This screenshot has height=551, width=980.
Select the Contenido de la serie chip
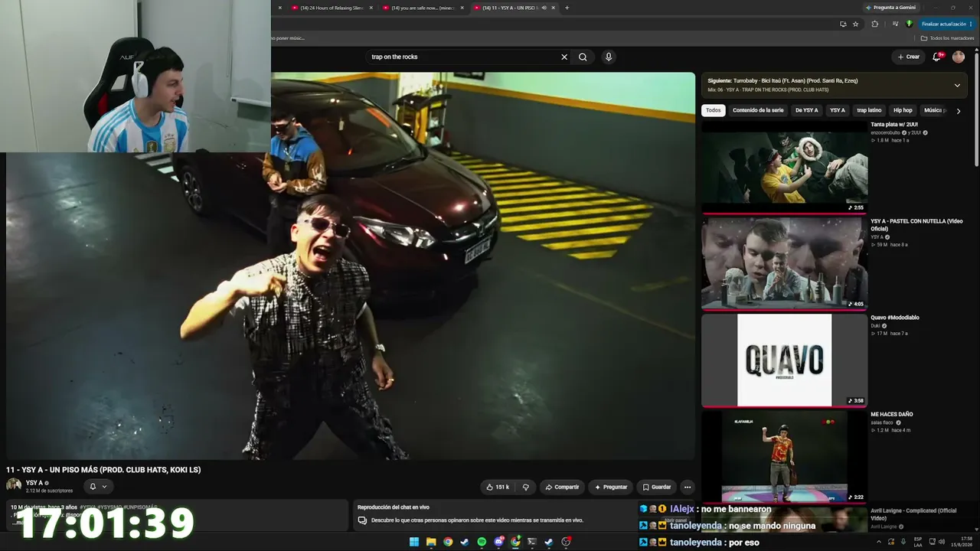(758, 110)
